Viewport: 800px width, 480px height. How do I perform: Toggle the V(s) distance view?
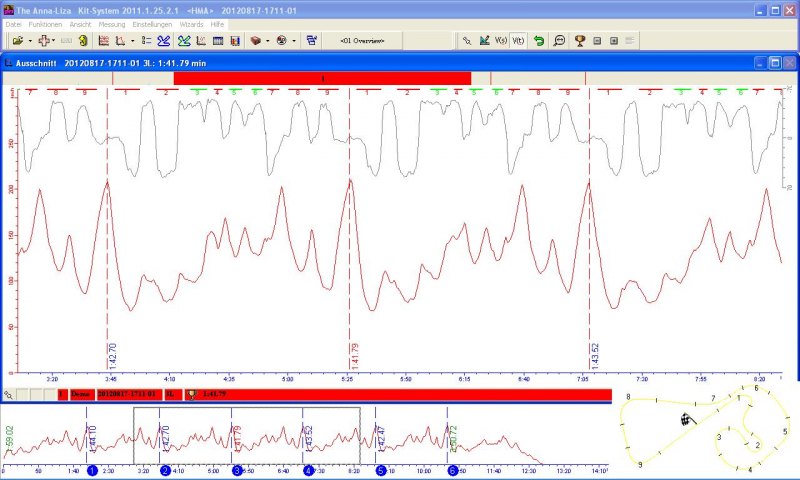[x=501, y=41]
